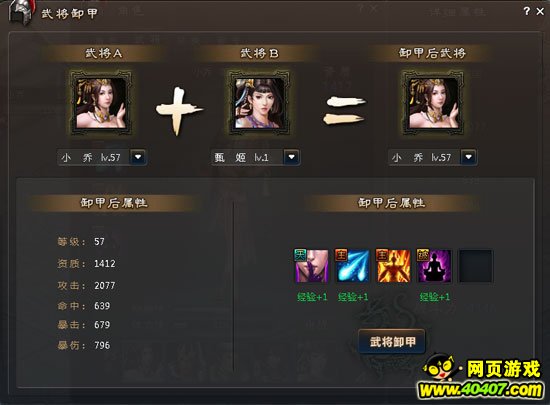Viewport: 550px width, 405px height.
Task: Click 武将A portrait of 小乔
Action: click(x=101, y=102)
